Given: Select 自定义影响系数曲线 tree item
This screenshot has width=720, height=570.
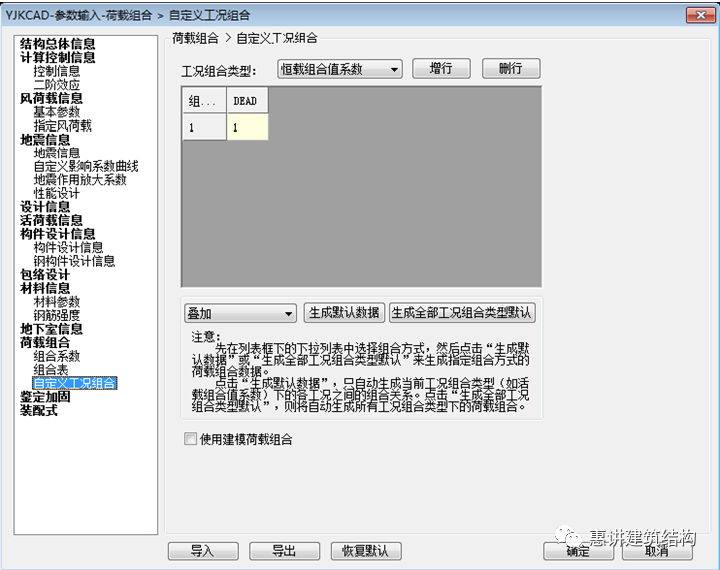Looking at the screenshot, I should click(85, 166).
